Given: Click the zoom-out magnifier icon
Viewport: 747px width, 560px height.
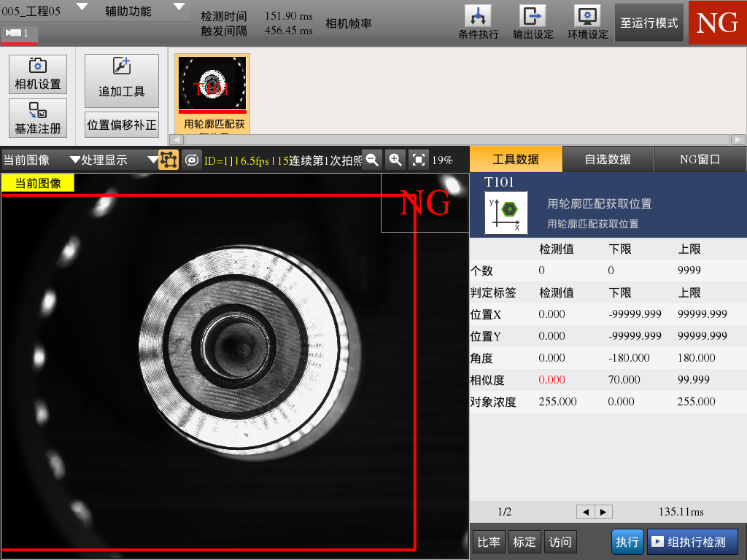Looking at the screenshot, I should [x=372, y=159].
